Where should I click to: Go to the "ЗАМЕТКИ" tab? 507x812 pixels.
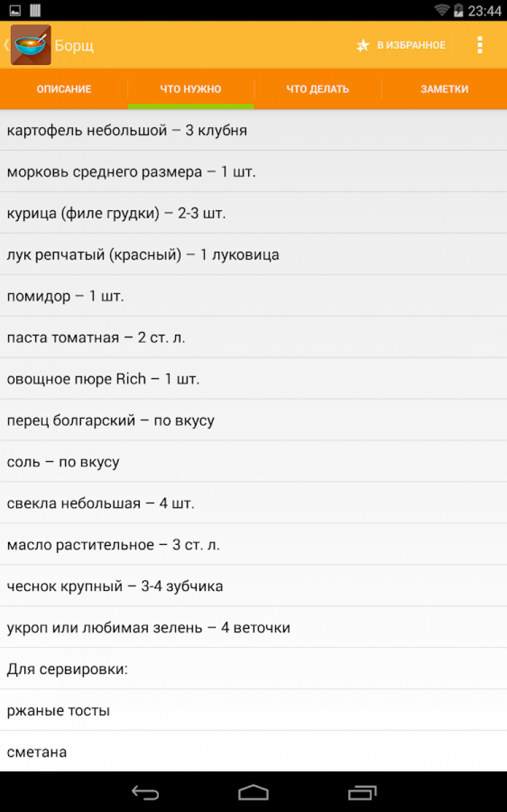(444, 89)
